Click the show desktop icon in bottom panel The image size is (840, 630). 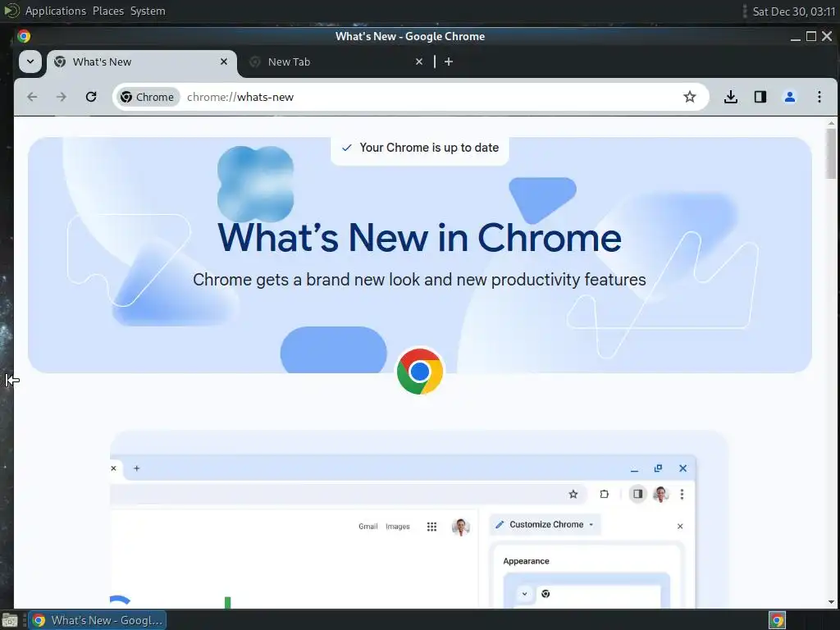[x=10, y=621]
